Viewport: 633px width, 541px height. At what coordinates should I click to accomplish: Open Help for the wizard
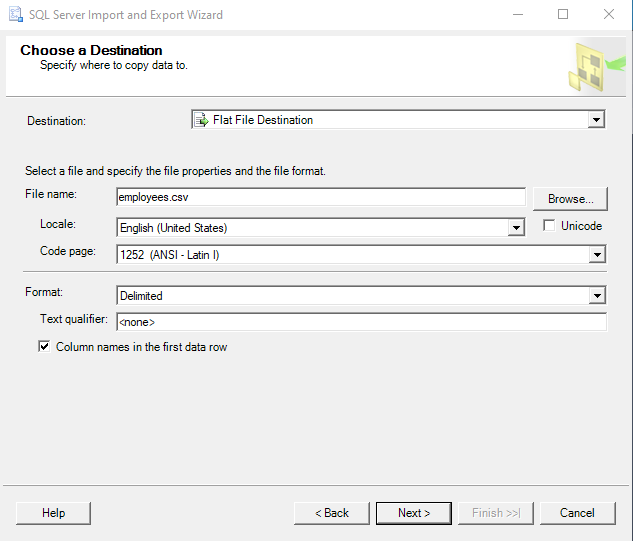(x=53, y=513)
